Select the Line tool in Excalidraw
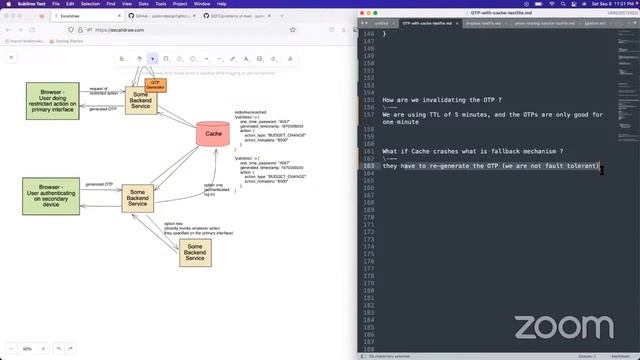640x360 pixels. [x=220, y=59]
